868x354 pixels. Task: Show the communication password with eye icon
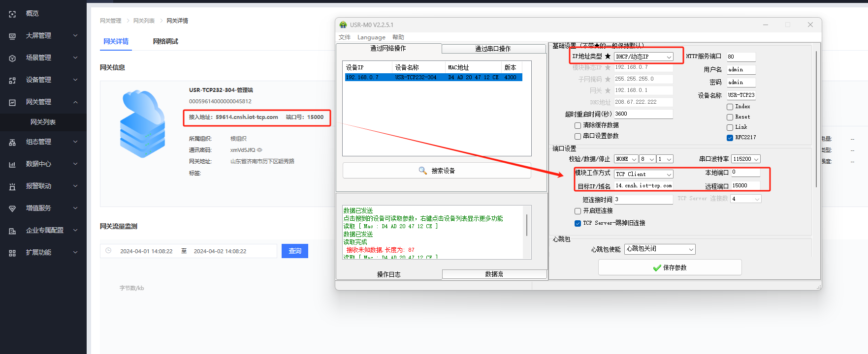click(x=259, y=150)
